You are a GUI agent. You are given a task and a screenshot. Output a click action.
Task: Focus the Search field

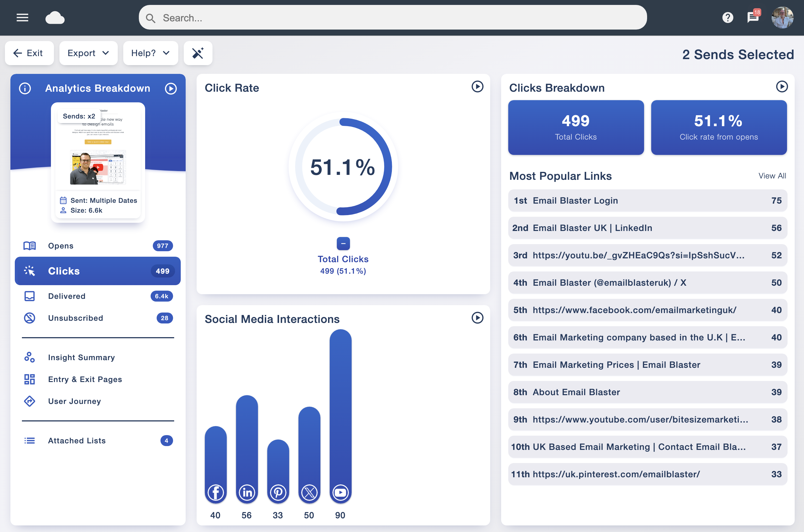coord(393,17)
